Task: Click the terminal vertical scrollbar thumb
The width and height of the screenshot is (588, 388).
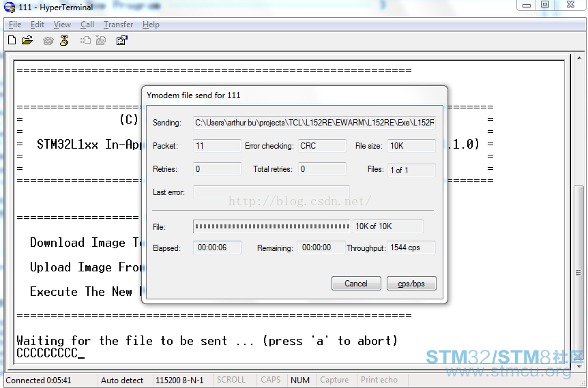Action: point(579,273)
